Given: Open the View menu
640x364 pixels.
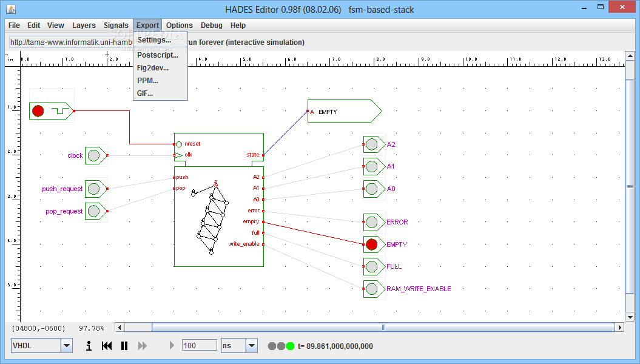Looking at the screenshot, I should 56,25.
